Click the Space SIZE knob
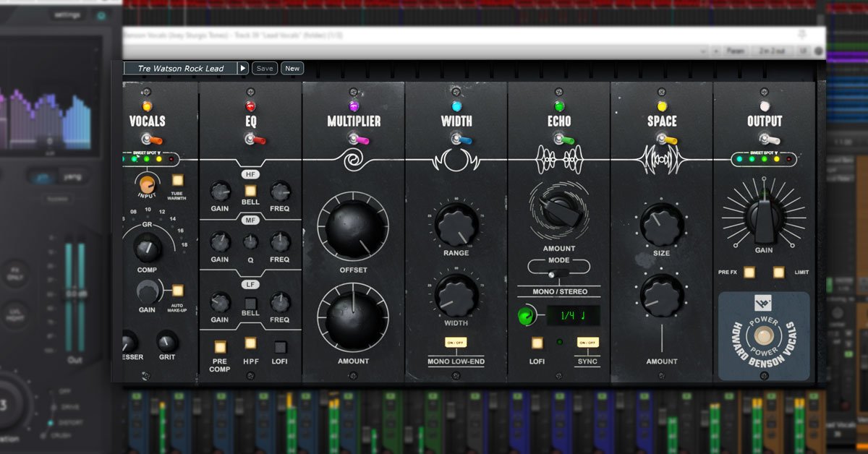 coord(662,225)
